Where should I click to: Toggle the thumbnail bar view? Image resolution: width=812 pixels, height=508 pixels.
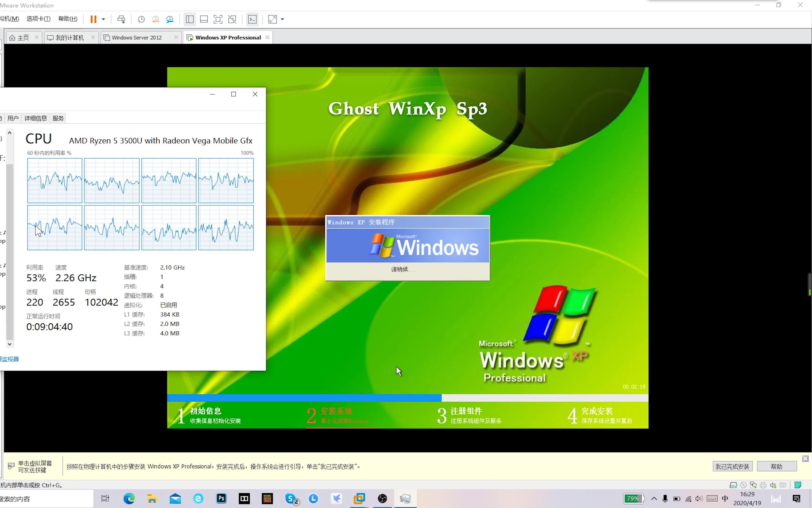click(204, 19)
